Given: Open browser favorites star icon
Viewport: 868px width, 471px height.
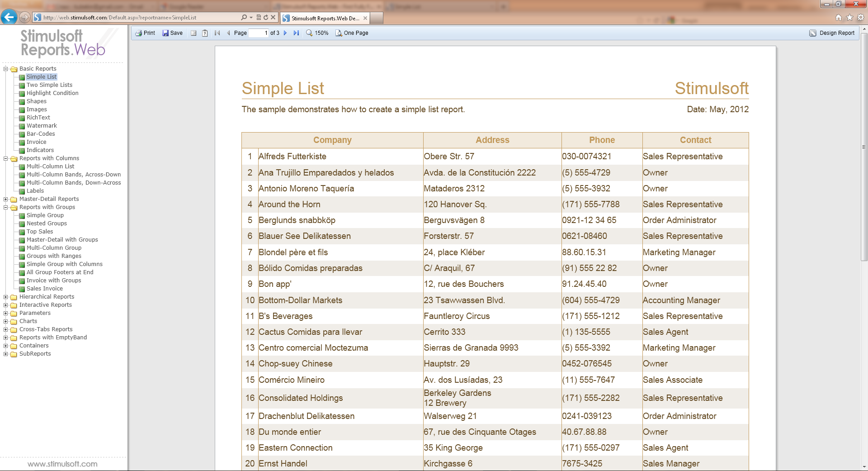Looking at the screenshot, I should point(849,18).
